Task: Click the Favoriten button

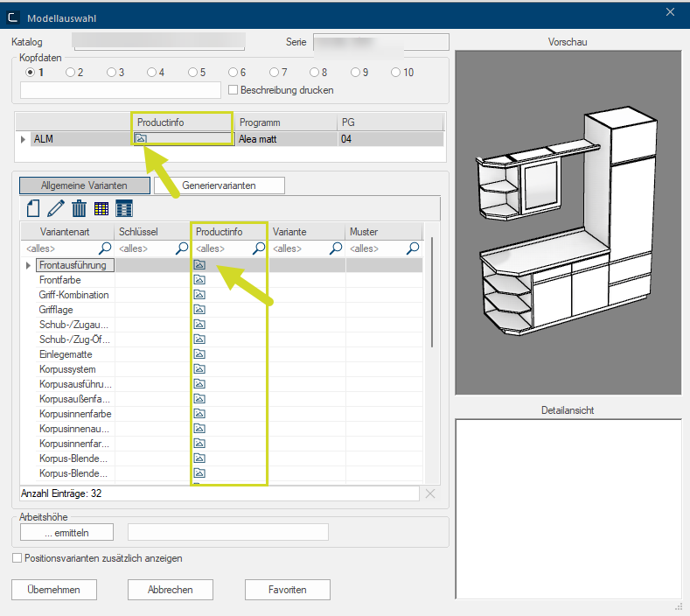Action: [287, 590]
